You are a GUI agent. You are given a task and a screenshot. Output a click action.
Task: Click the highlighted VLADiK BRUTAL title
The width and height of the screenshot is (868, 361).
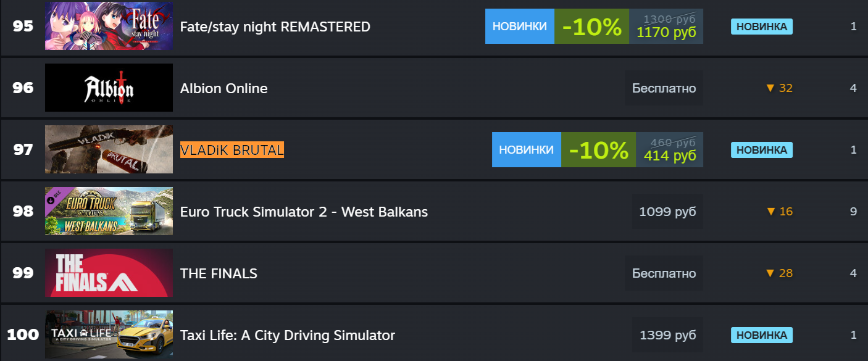pos(232,150)
